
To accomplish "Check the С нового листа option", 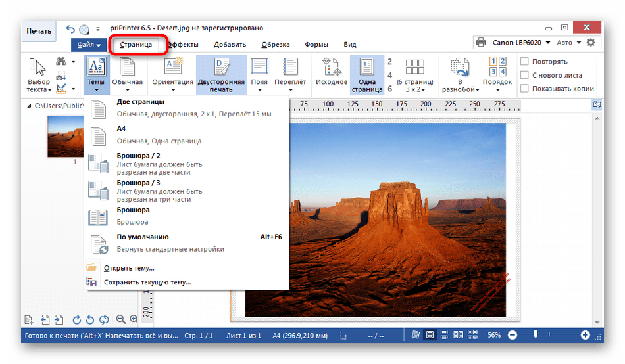I will point(525,75).
